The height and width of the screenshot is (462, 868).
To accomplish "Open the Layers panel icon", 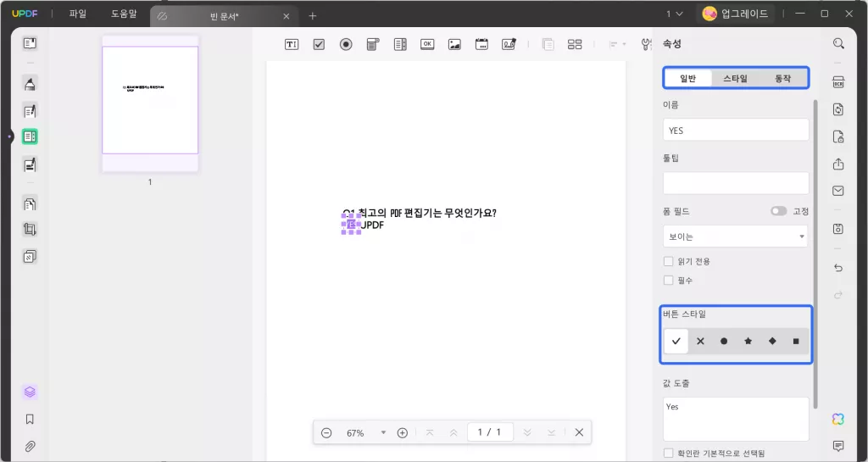I will (30, 392).
